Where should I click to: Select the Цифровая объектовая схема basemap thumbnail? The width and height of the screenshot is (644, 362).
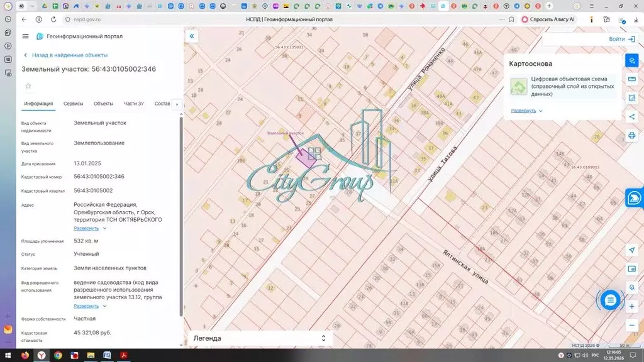point(518,87)
